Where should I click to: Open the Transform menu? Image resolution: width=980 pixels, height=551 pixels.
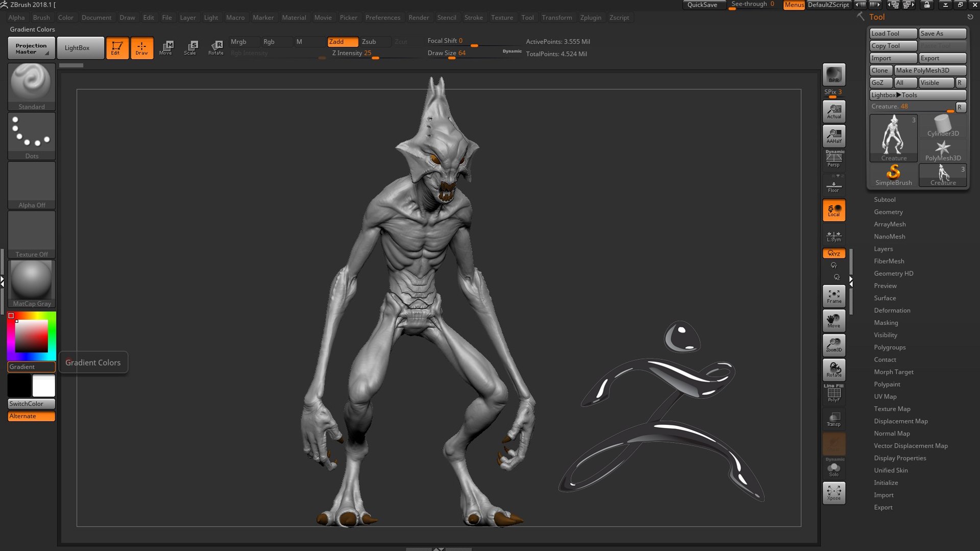pyautogui.click(x=557, y=17)
